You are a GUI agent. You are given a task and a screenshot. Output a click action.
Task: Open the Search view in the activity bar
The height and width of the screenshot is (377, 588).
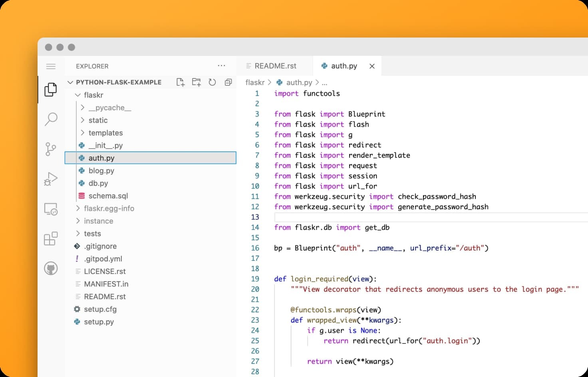51,119
